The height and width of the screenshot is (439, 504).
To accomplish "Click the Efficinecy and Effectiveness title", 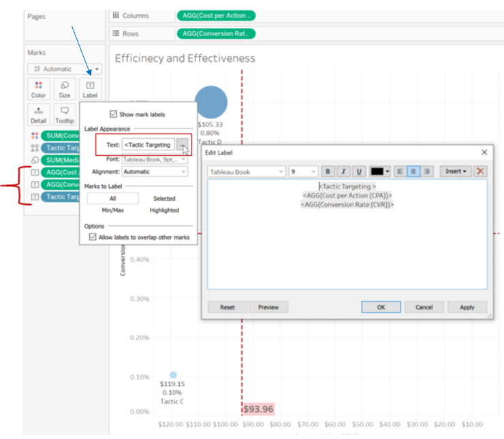I will point(185,58).
